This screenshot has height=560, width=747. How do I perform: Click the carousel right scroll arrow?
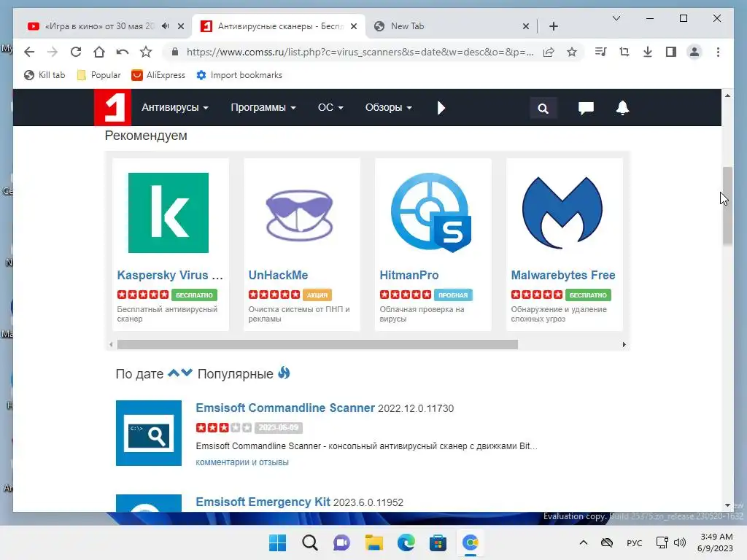(624, 344)
